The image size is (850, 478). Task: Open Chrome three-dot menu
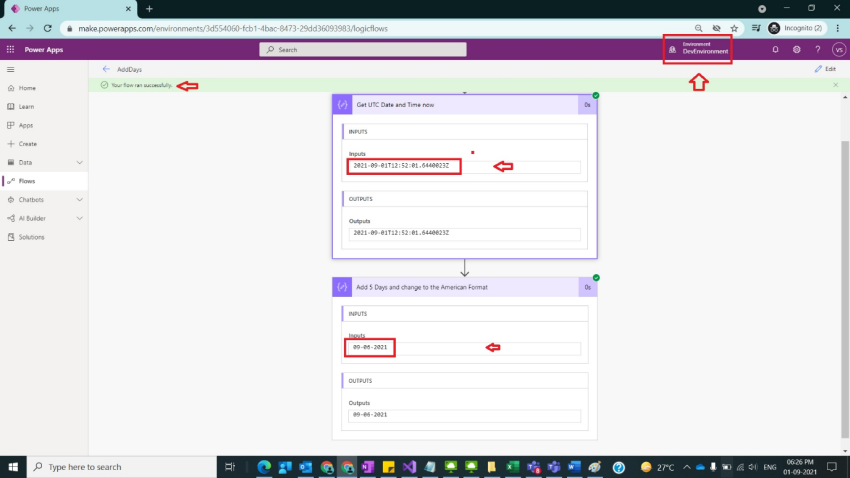pos(838,28)
